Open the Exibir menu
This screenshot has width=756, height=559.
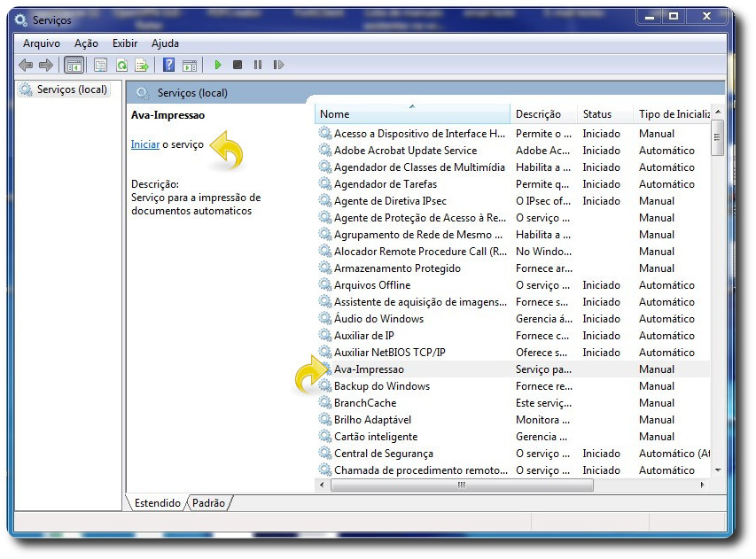point(125,43)
